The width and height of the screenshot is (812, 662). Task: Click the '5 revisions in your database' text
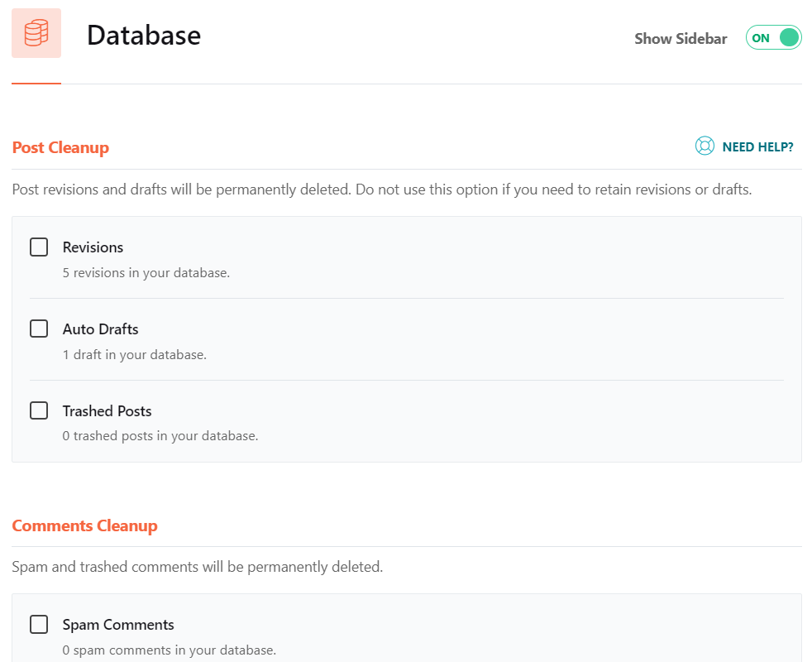(x=146, y=273)
